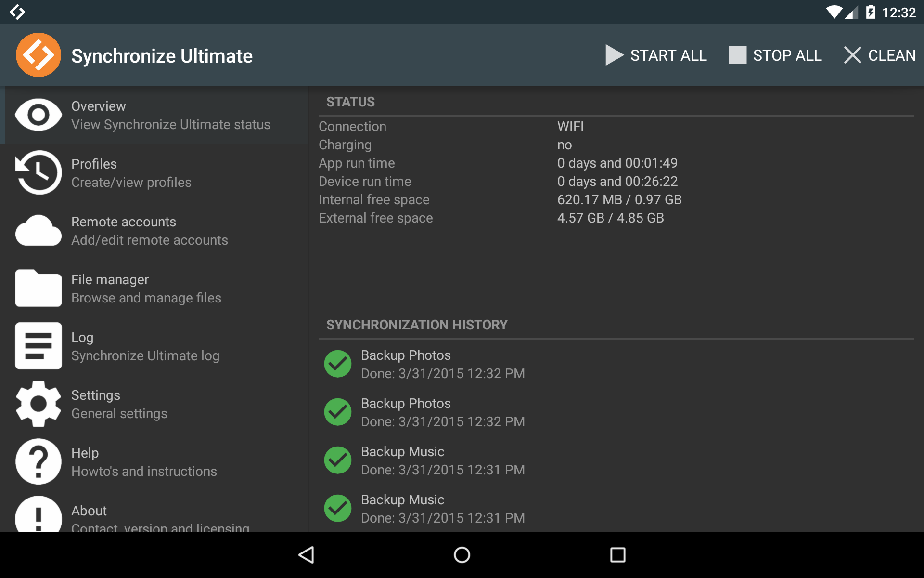Click the Help question mark icon
The height and width of the screenshot is (578, 924).
38,461
